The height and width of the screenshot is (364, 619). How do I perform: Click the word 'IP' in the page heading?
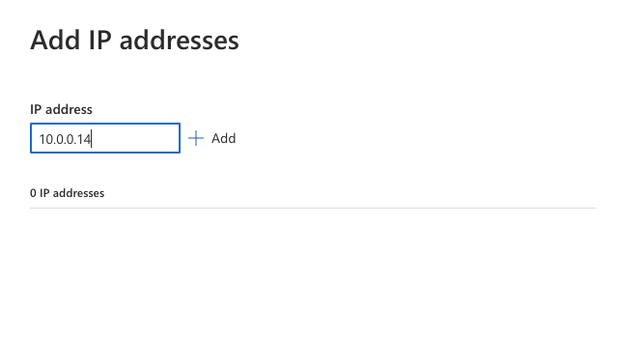pos(99,41)
